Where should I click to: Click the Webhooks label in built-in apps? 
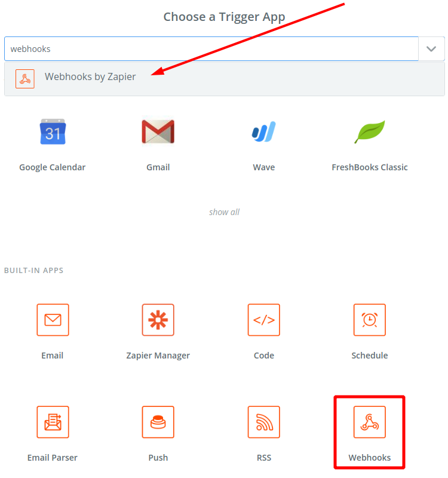(370, 458)
